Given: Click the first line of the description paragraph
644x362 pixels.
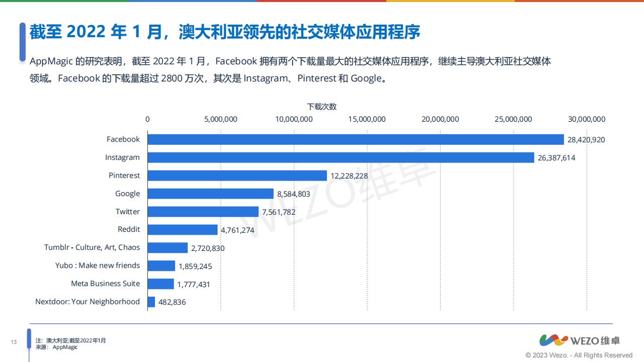Looking at the screenshot, I should pos(290,61).
